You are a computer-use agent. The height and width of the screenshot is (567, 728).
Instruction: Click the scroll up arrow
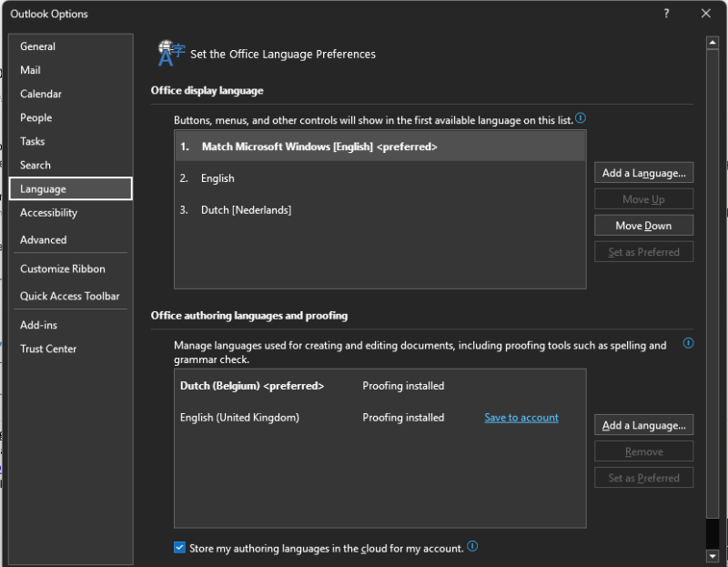(x=713, y=43)
